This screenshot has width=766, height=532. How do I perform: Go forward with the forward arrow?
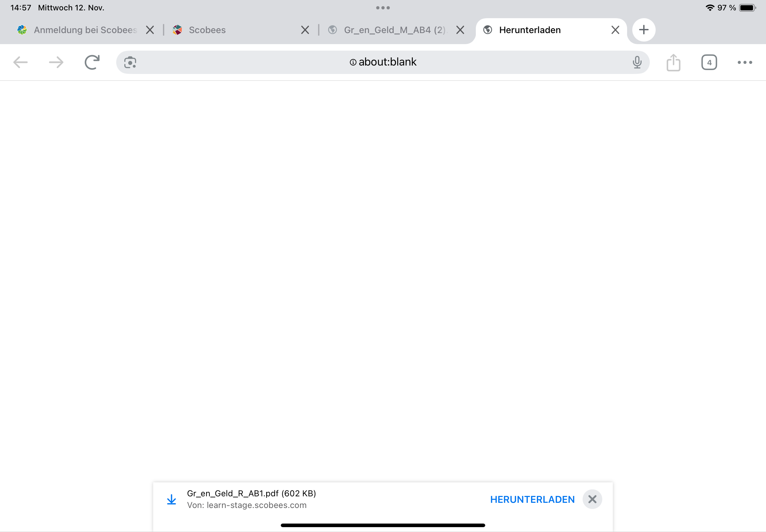tap(56, 62)
